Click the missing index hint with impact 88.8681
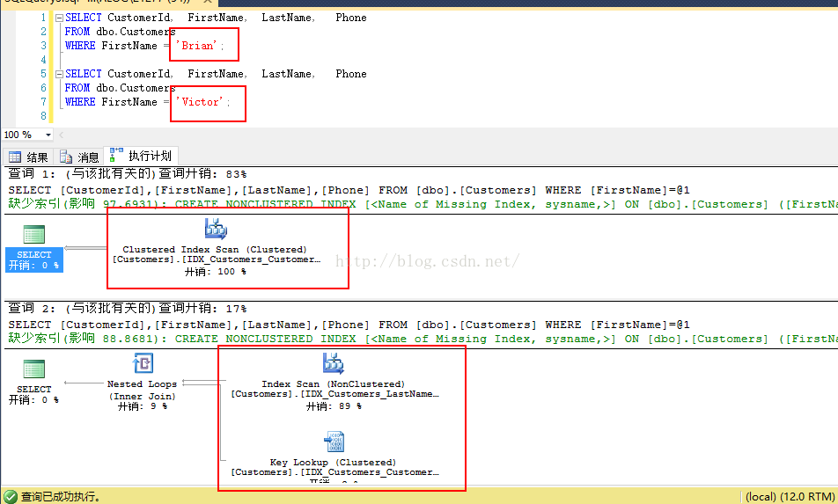 coord(423,339)
